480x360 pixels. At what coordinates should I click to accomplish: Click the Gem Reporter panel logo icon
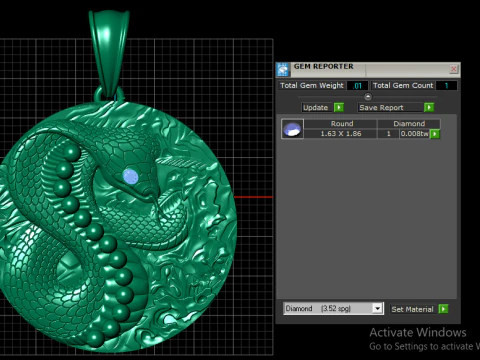point(283,69)
